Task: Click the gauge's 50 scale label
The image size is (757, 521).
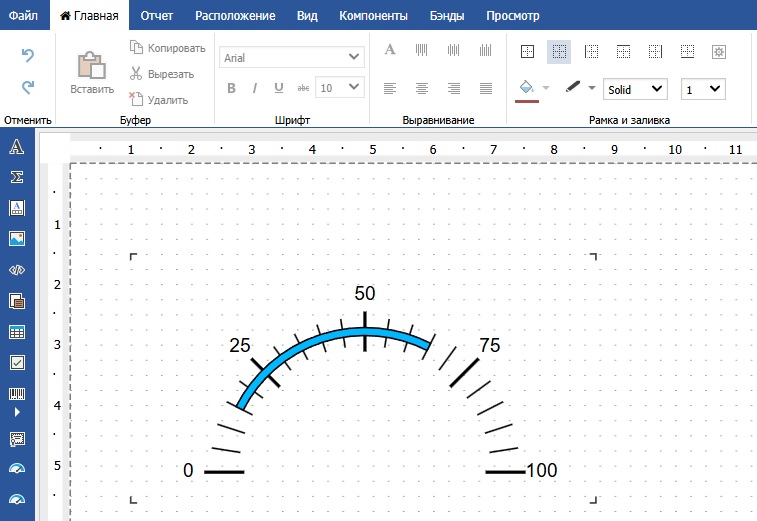Action: pyautogui.click(x=365, y=294)
